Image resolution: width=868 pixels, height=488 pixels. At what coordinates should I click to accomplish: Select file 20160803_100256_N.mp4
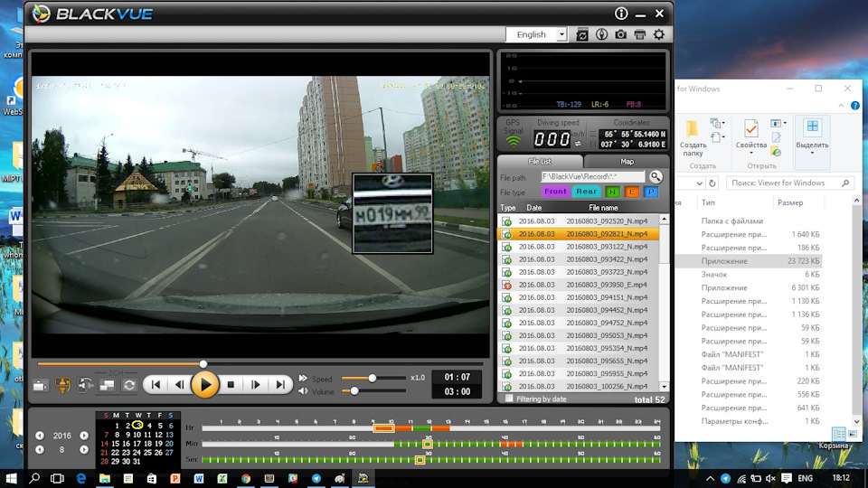click(579, 386)
